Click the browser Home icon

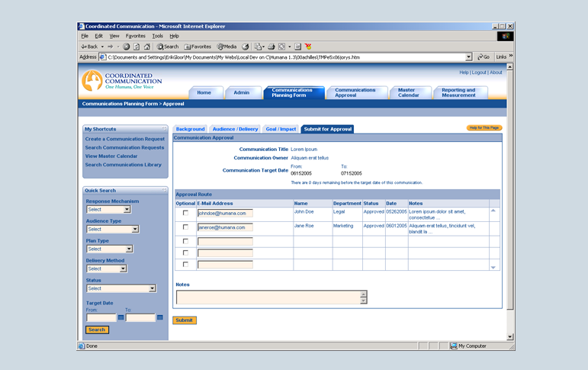[147, 47]
